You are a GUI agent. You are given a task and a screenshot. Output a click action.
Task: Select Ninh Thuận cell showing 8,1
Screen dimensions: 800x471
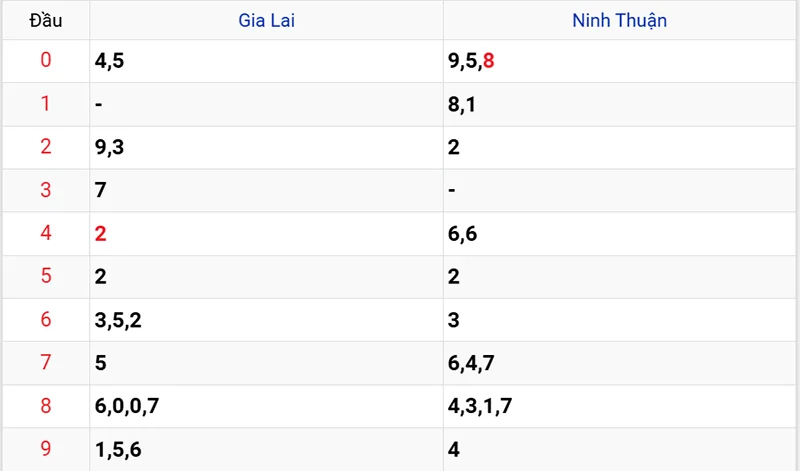(462, 104)
